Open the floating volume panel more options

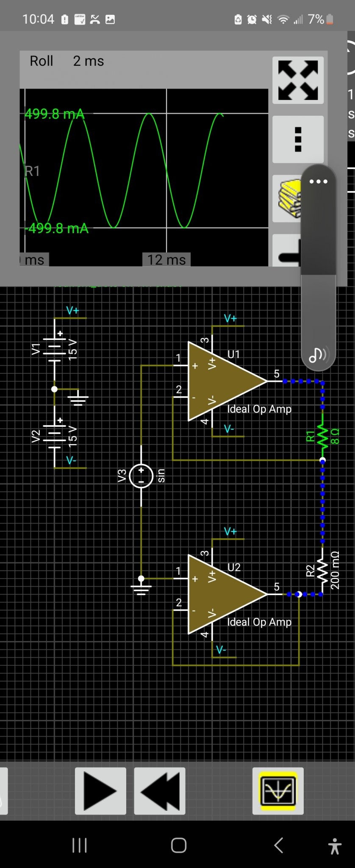pyautogui.click(x=319, y=181)
